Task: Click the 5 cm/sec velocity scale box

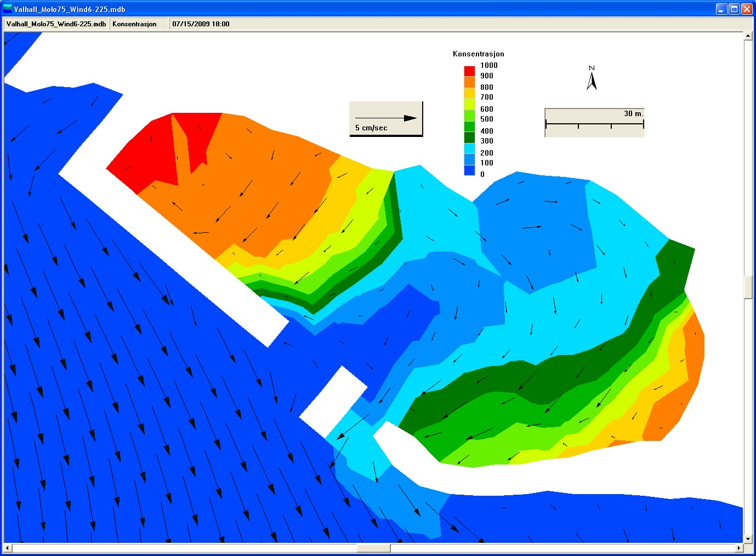Action: point(386,119)
